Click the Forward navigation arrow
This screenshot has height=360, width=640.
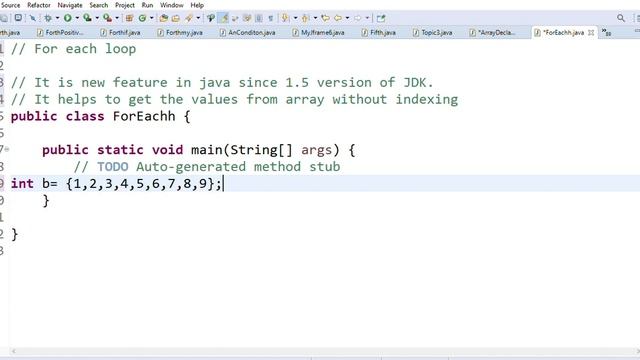tap(358, 18)
